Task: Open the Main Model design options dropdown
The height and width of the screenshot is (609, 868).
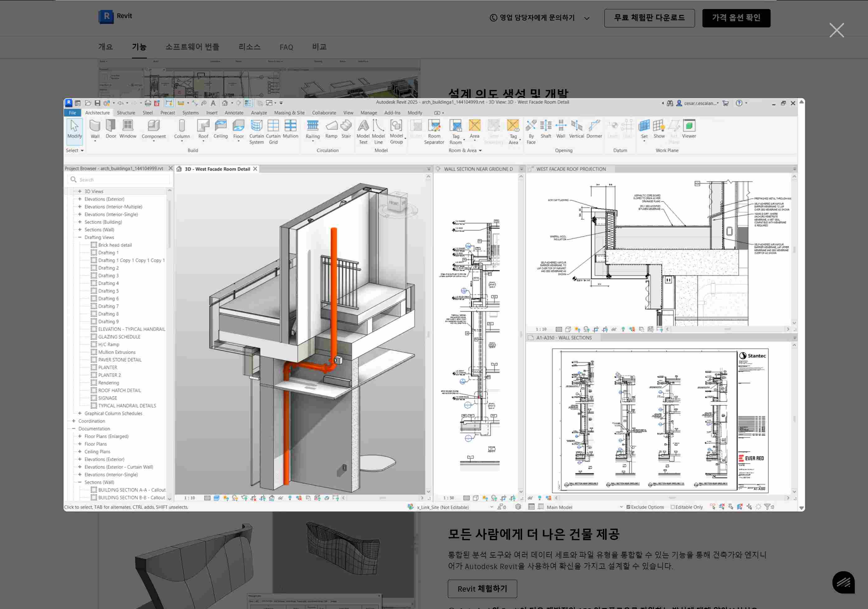Action: (584, 507)
